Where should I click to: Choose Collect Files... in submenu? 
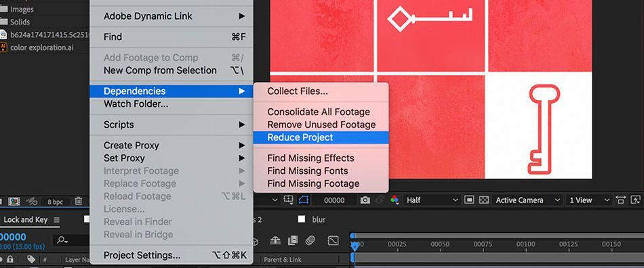[x=321, y=91]
